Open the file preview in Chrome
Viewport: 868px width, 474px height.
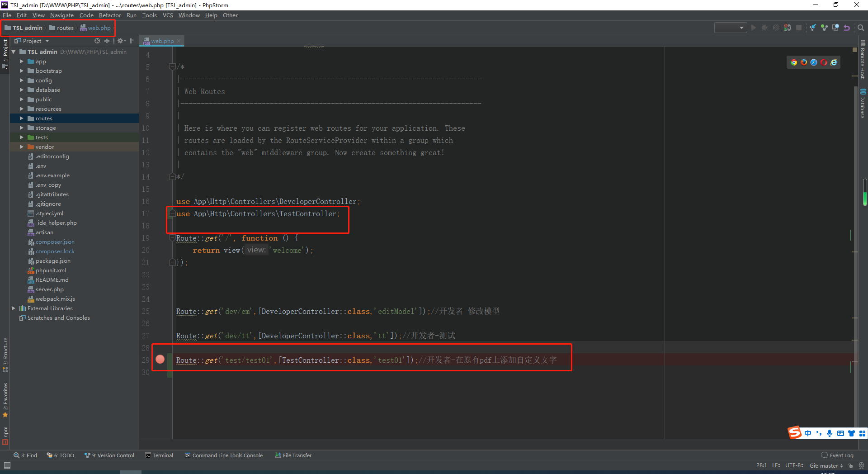(794, 62)
